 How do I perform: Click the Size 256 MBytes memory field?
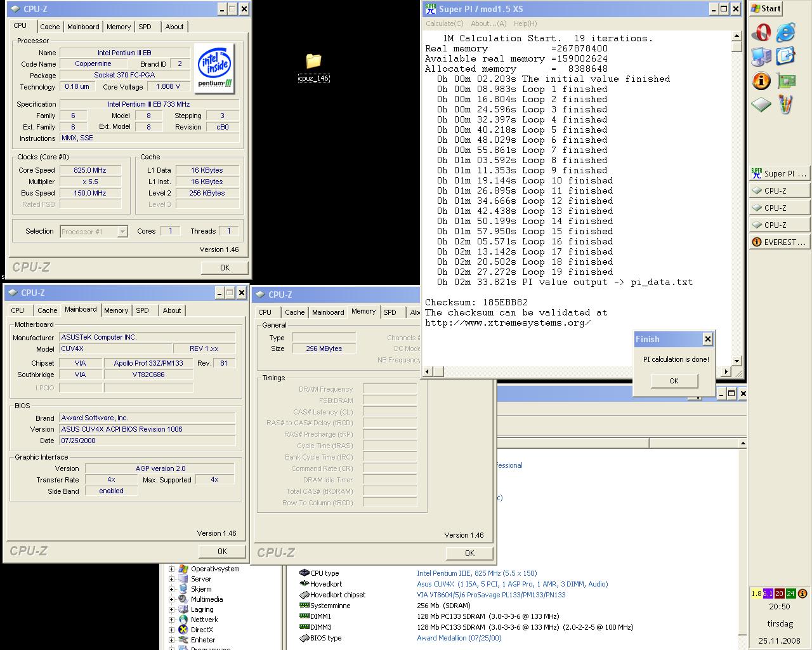click(x=324, y=348)
